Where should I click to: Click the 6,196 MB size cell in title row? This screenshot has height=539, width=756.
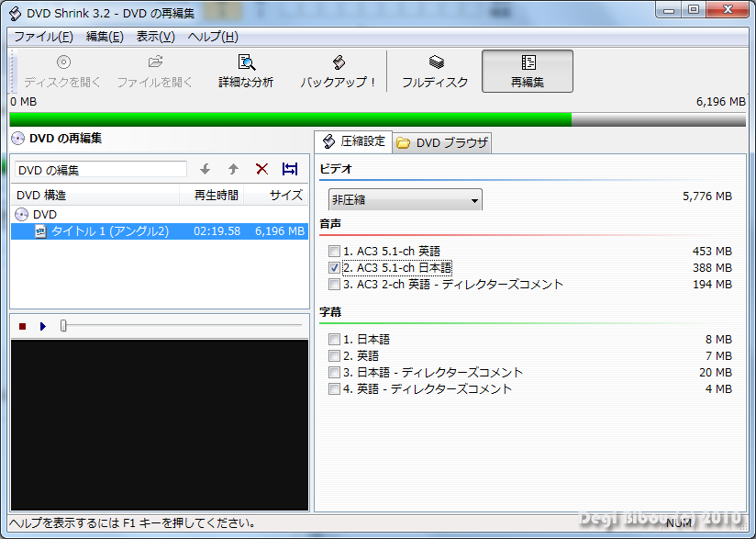(280, 231)
